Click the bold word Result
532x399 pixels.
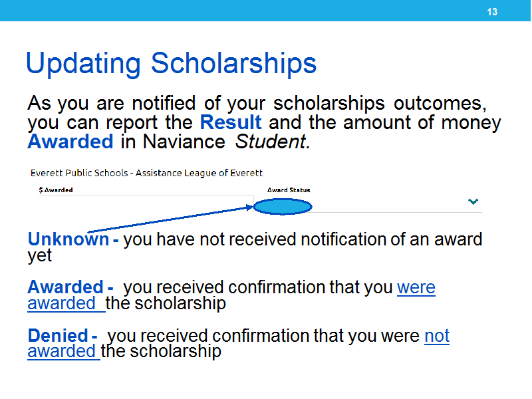231,122
